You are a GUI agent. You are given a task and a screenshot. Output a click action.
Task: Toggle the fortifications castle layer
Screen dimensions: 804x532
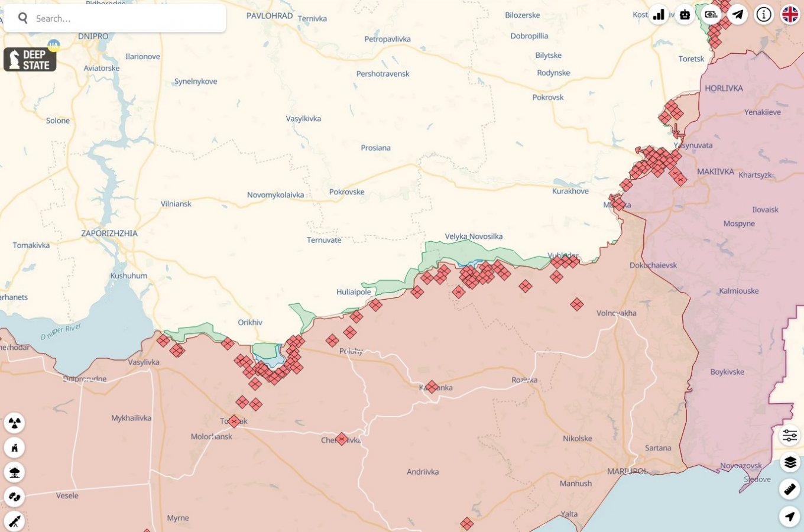[15, 447]
